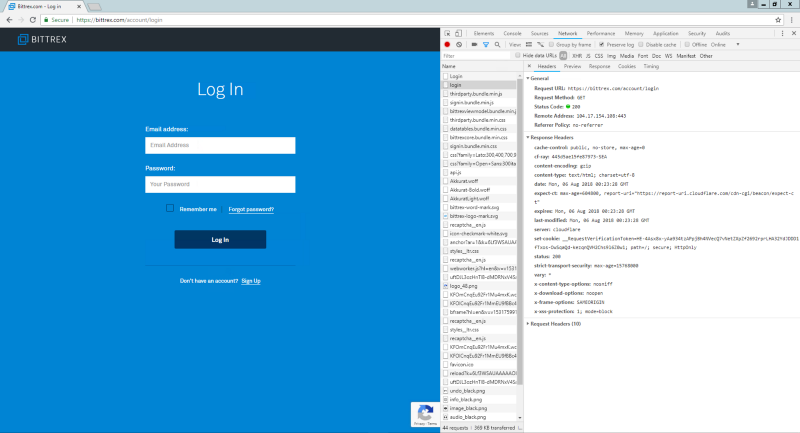Open a new browser tab
The width and height of the screenshot is (800, 433).
[94, 7]
